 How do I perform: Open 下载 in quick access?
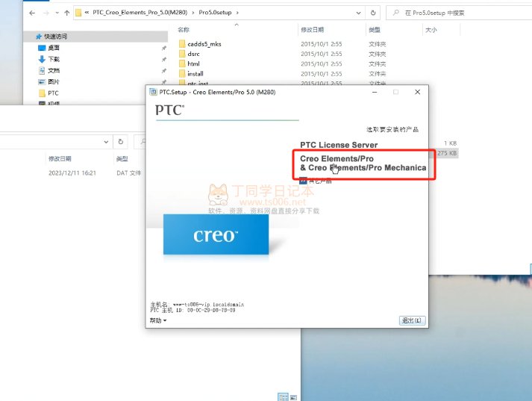pyautogui.click(x=54, y=59)
